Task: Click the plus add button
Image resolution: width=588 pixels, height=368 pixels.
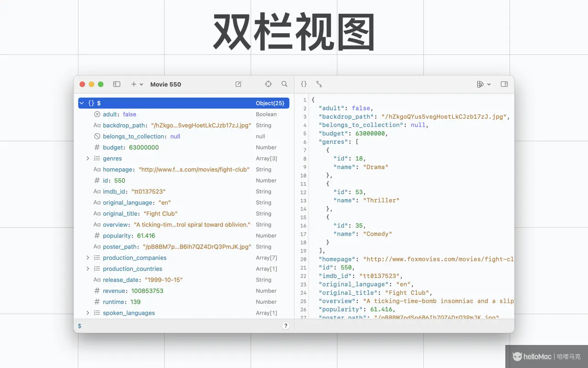Action: [x=134, y=84]
